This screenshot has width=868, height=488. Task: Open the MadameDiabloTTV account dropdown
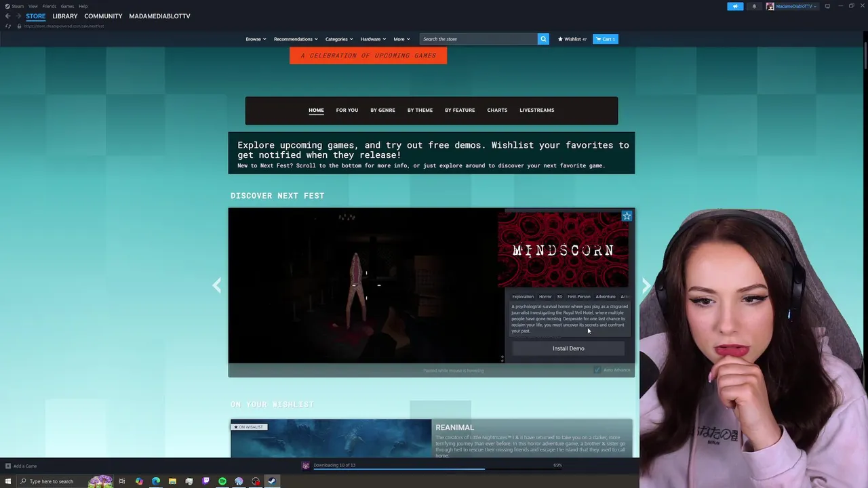click(x=796, y=6)
